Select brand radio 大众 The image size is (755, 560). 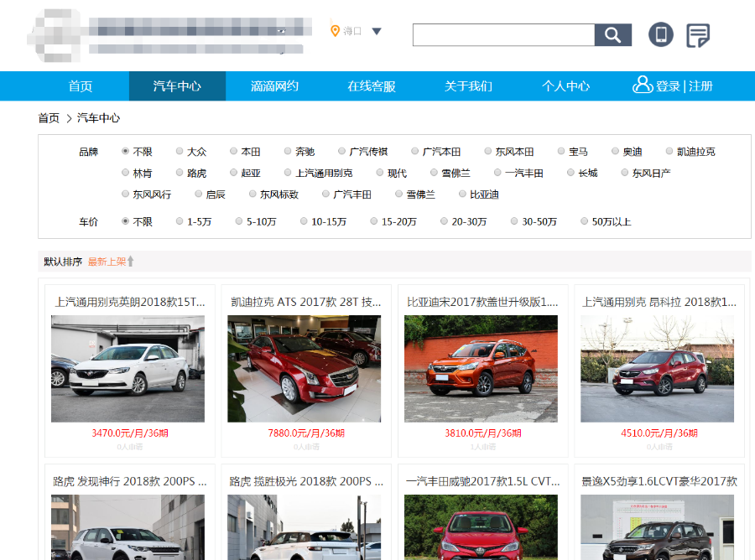click(x=180, y=151)
